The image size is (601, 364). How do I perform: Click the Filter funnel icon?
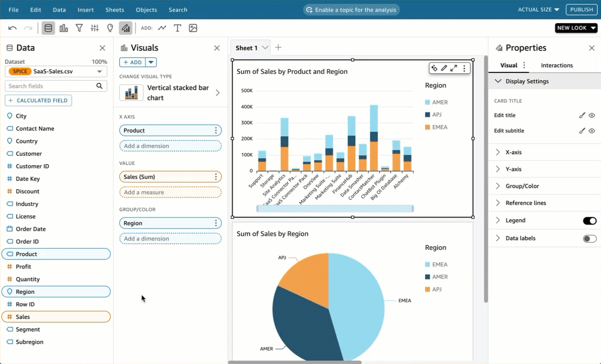[x=79, y=28]
